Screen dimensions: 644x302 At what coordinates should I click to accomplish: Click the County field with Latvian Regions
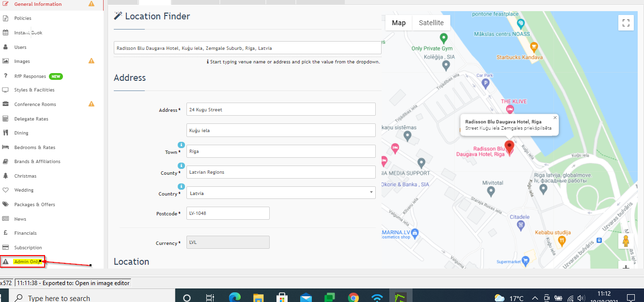point(281,172)
